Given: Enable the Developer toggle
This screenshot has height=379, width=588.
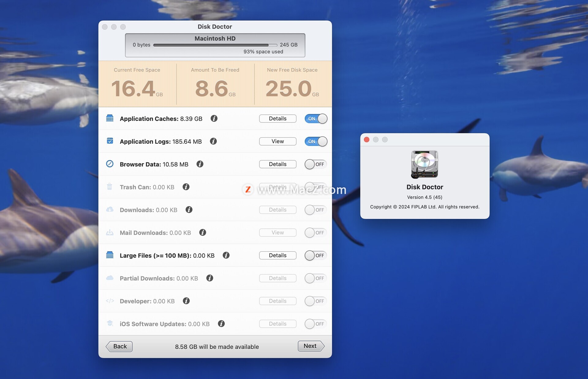Looking at the screenshot, I should coord(316,301).
